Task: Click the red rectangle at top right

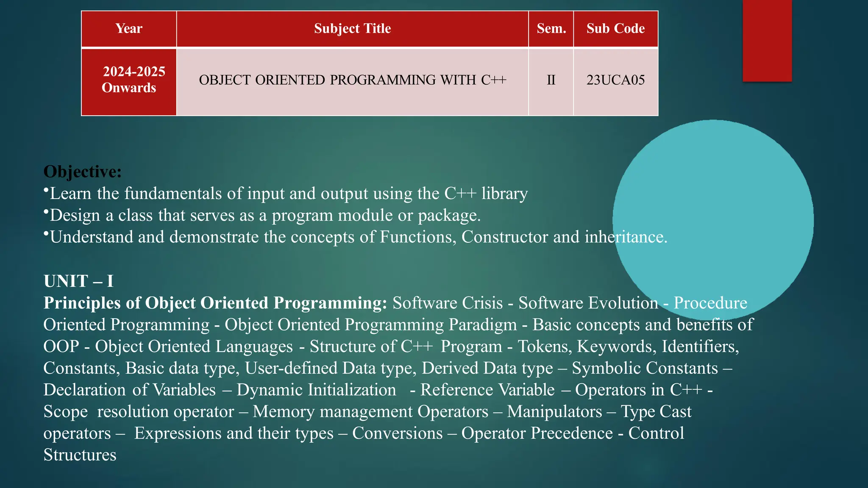Action: point(767,40)
